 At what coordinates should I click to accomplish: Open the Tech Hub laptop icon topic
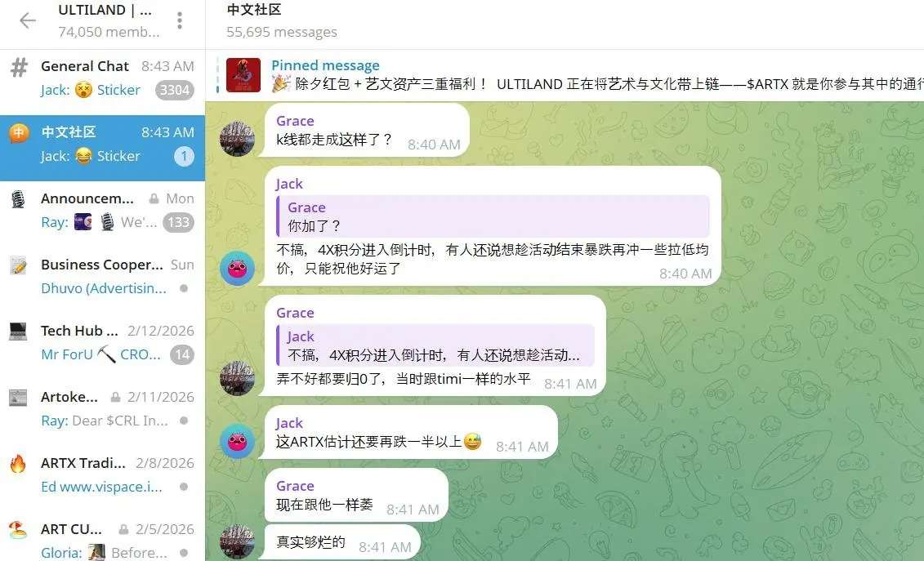18,332
